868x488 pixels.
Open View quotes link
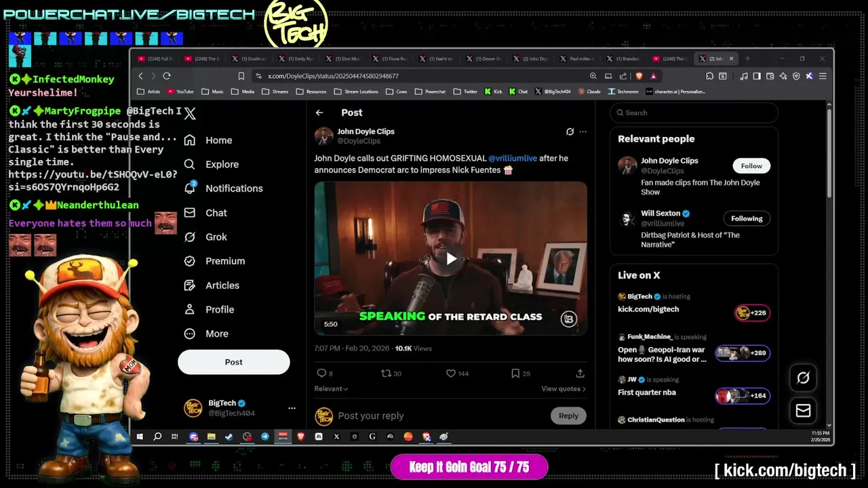point(564,389)
